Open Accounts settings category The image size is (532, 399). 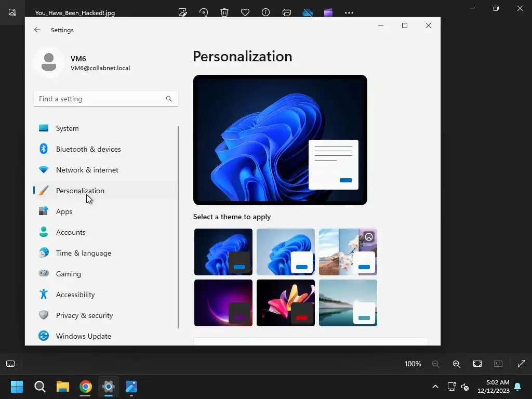tap(105, 232)
